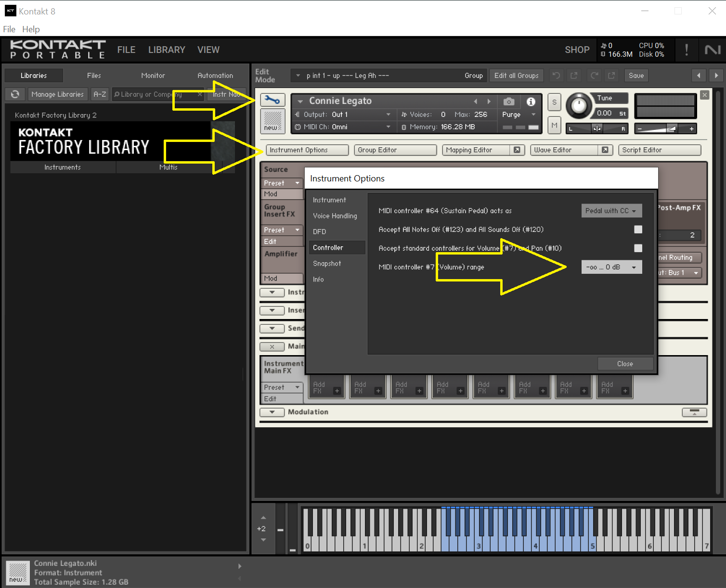Close the Instrument Options dialog
726x588 pixels.
click(625, 364)
